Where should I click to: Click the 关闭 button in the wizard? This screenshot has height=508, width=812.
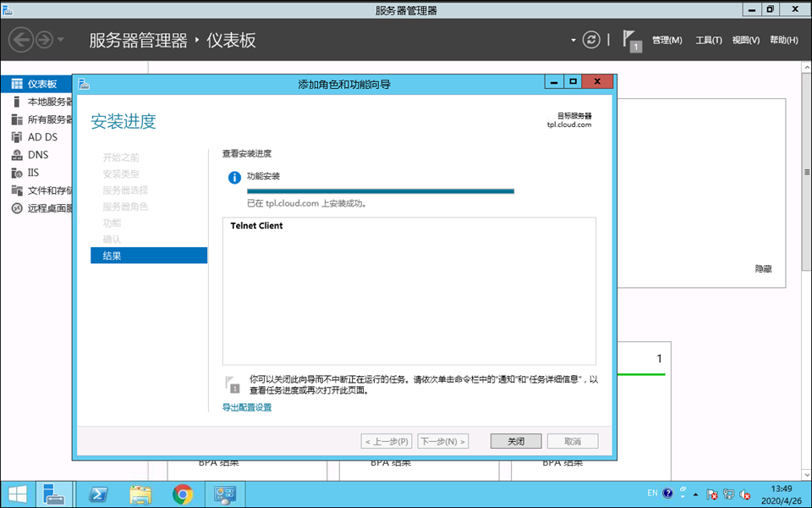coord(515,441)
